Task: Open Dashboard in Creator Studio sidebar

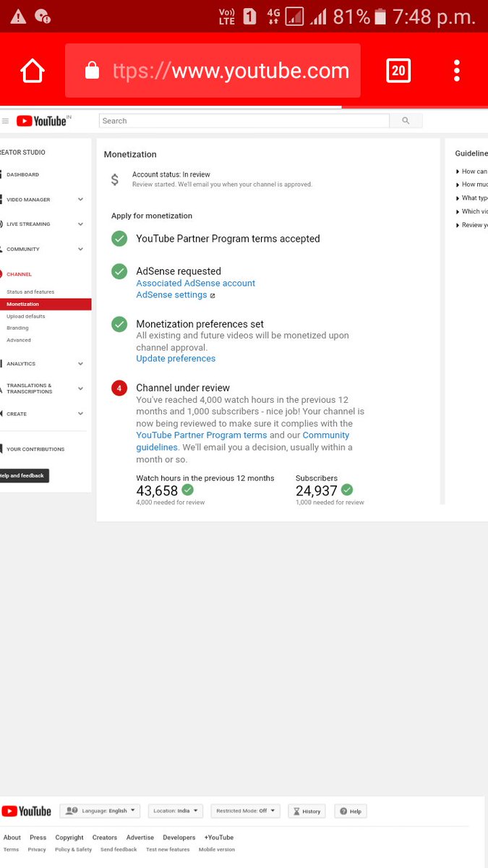Action: click(x=22, y=174)
